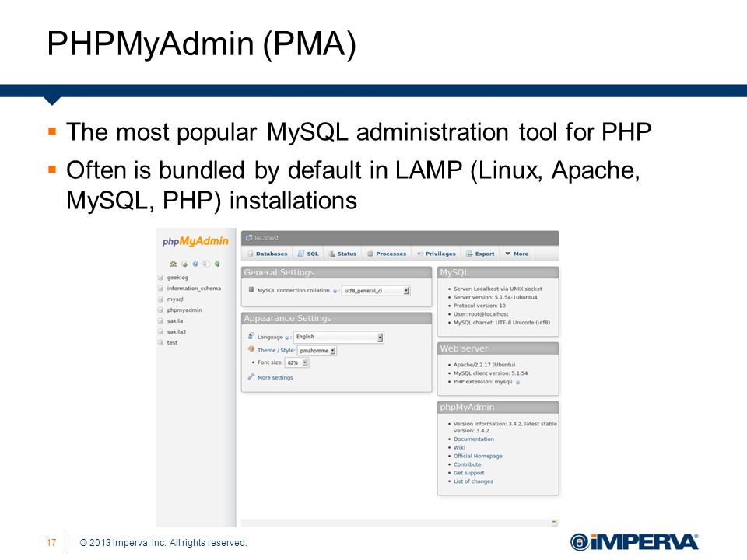Go to the Processes tab
747x560 pixels.
point(387,254)
